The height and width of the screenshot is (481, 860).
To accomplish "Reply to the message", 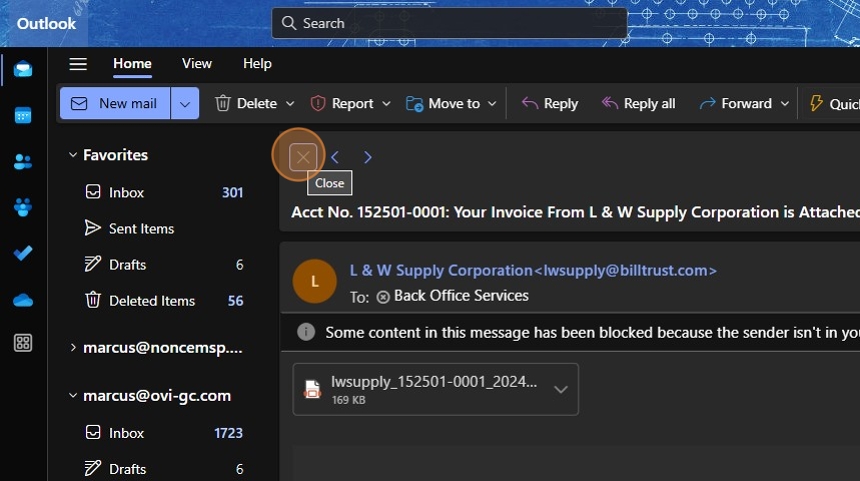I will tap(550, 103).
